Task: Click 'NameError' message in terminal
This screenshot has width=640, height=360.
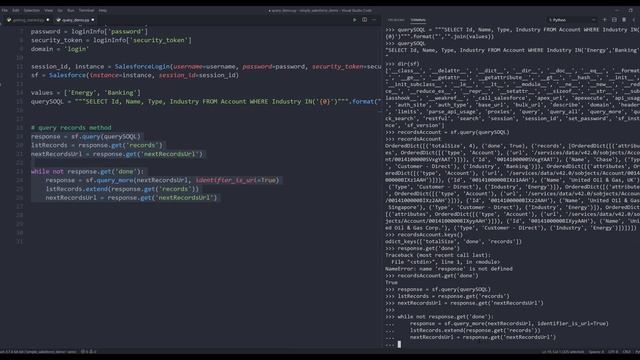Action: (x=449, y=269)
